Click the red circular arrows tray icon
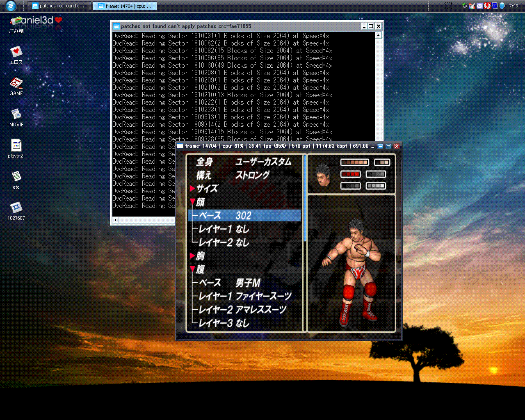 487,6
